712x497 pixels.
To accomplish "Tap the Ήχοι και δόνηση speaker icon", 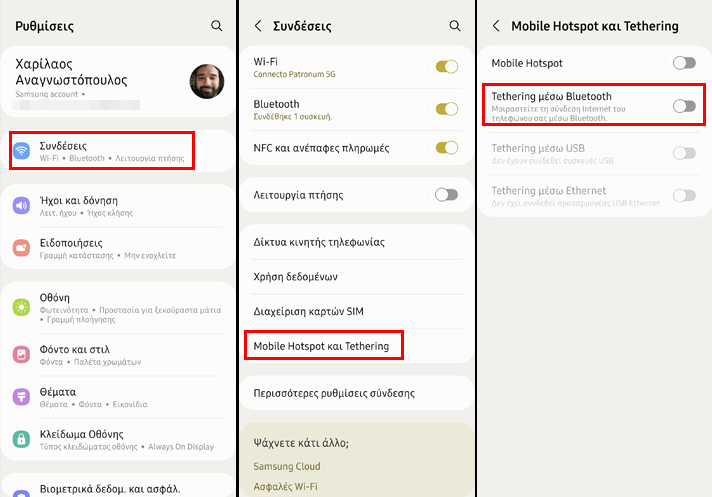I will coord(21,206).
